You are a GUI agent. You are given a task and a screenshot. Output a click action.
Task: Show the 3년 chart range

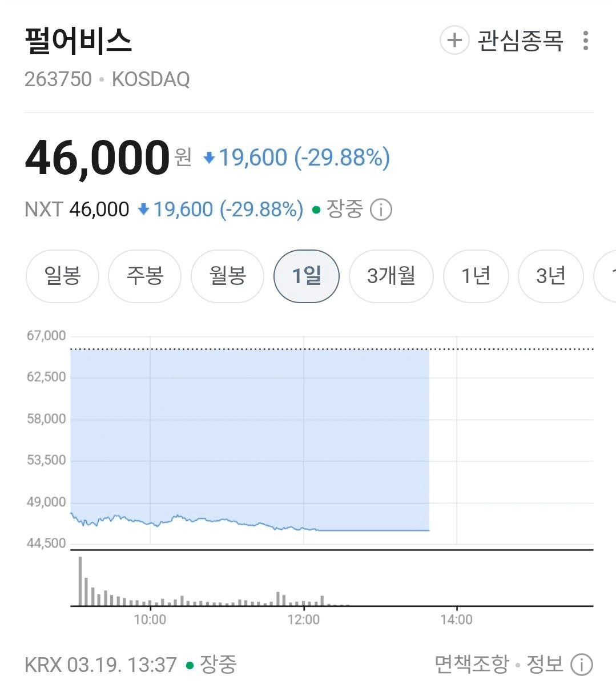550,276
